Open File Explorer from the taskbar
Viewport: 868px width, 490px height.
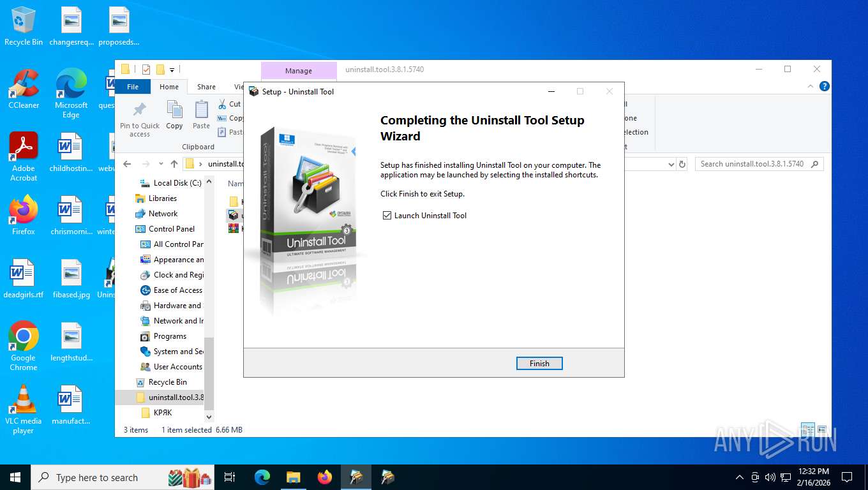coord(294,477)
